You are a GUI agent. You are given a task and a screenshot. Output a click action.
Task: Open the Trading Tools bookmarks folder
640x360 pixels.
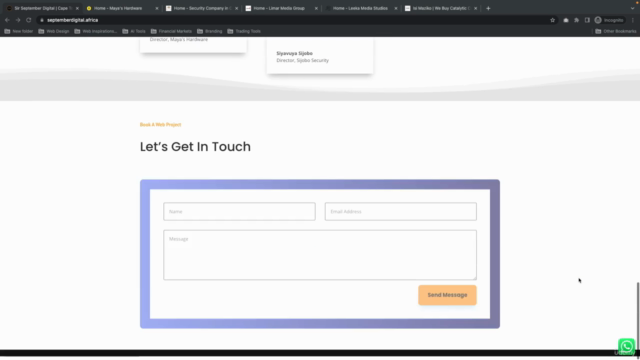coord(244,31)
